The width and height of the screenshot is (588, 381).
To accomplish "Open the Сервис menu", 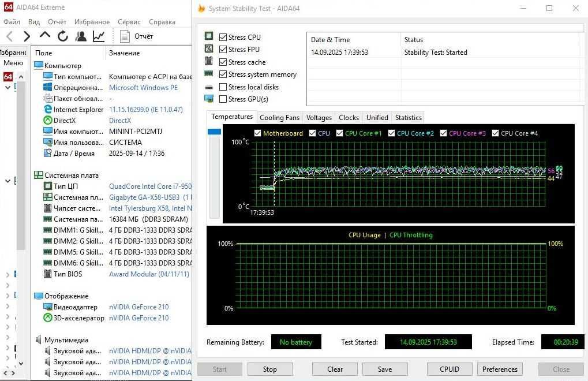I will pyautogui.click(x=129, y=22).
